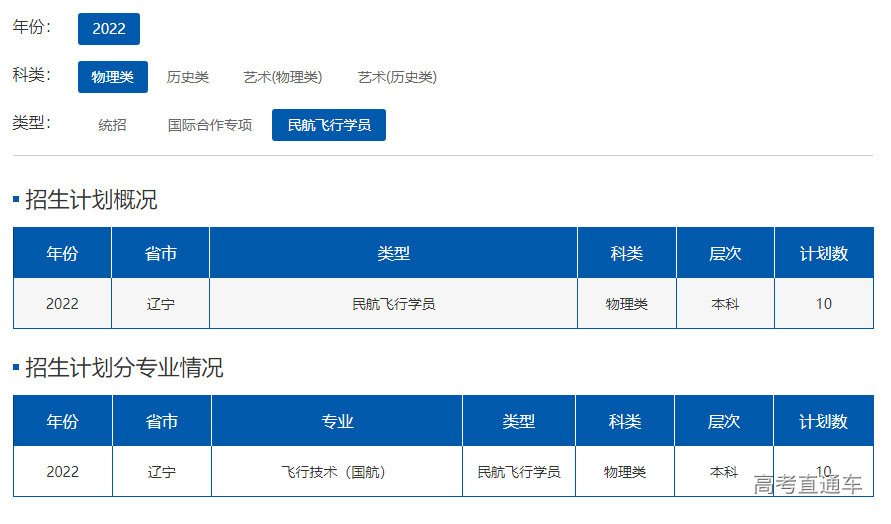Choose the 艺术(历史类) subject option
The image size is (891, 524).
click(x=397, y=77)
